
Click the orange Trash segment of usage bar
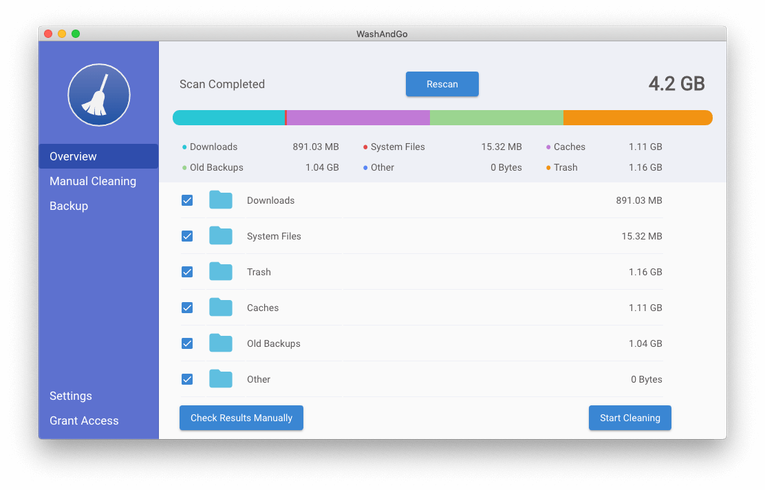638,118
